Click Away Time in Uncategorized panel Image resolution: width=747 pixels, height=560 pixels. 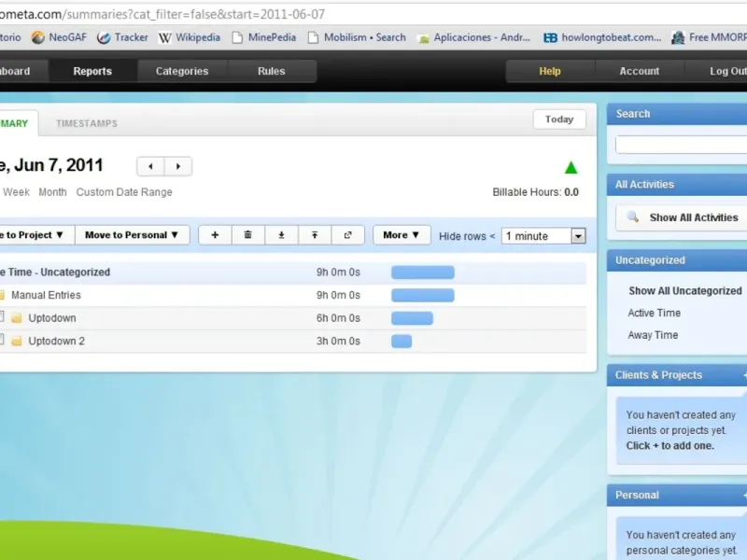[x=653, y=335]
